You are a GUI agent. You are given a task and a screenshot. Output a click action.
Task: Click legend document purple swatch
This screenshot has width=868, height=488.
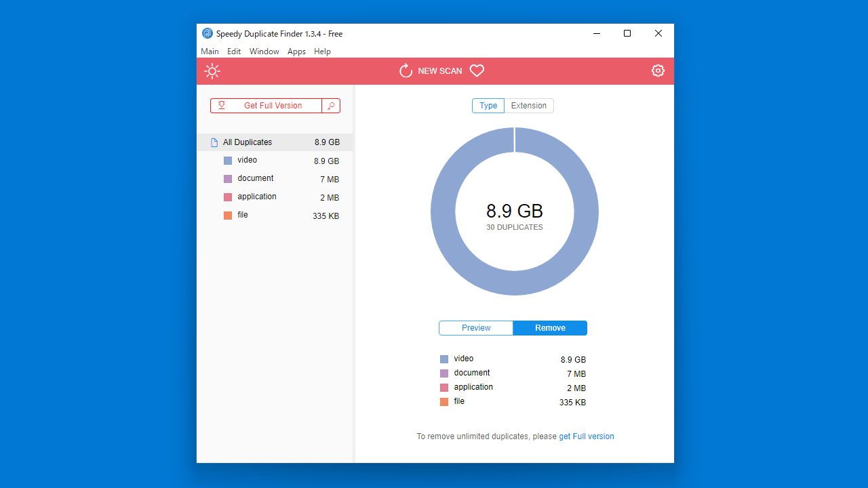(x=444, y=373)
